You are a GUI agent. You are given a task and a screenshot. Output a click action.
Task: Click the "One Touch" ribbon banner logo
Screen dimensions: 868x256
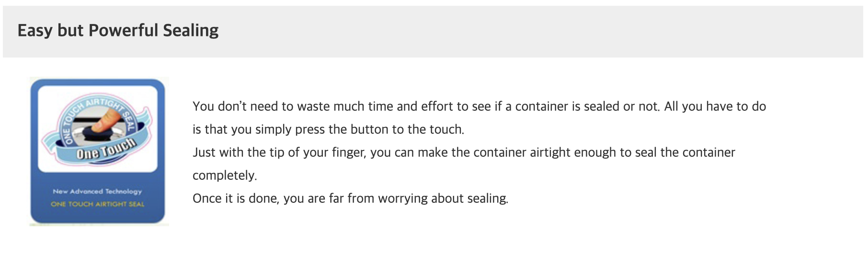pyautogui.click(x=106, y=149)
